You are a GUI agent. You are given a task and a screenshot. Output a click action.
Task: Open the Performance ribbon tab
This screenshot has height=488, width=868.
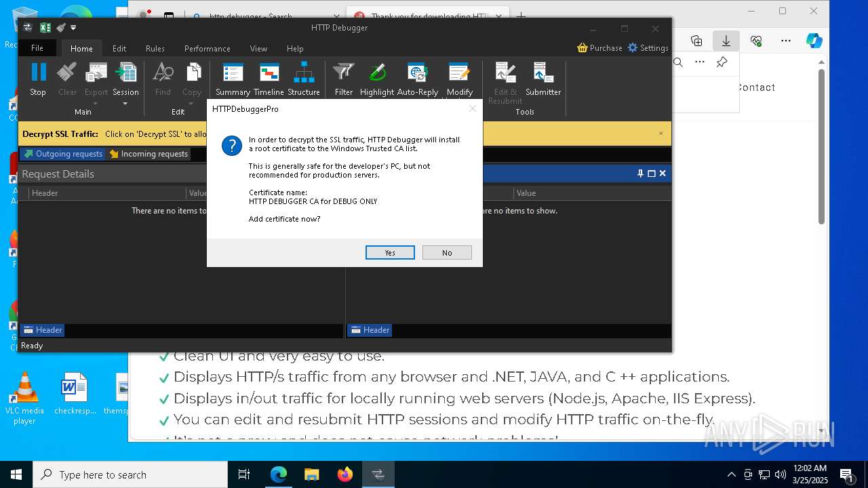point(207,48)
